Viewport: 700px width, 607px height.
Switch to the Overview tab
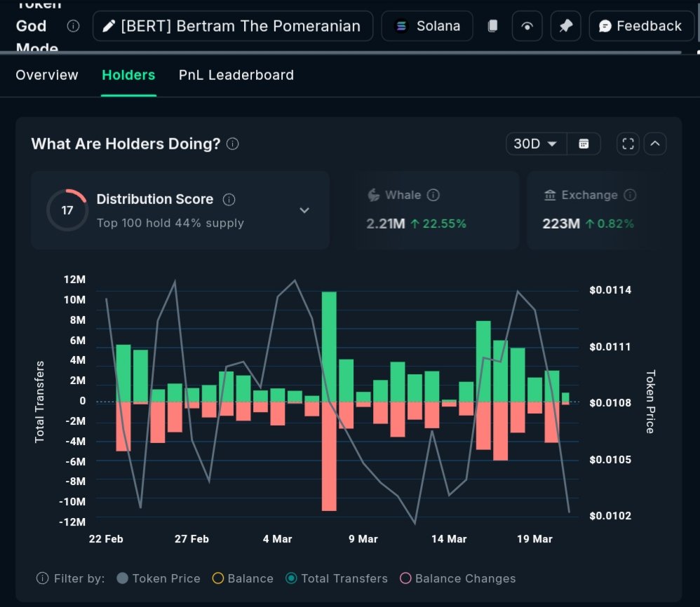pos(47,74)
